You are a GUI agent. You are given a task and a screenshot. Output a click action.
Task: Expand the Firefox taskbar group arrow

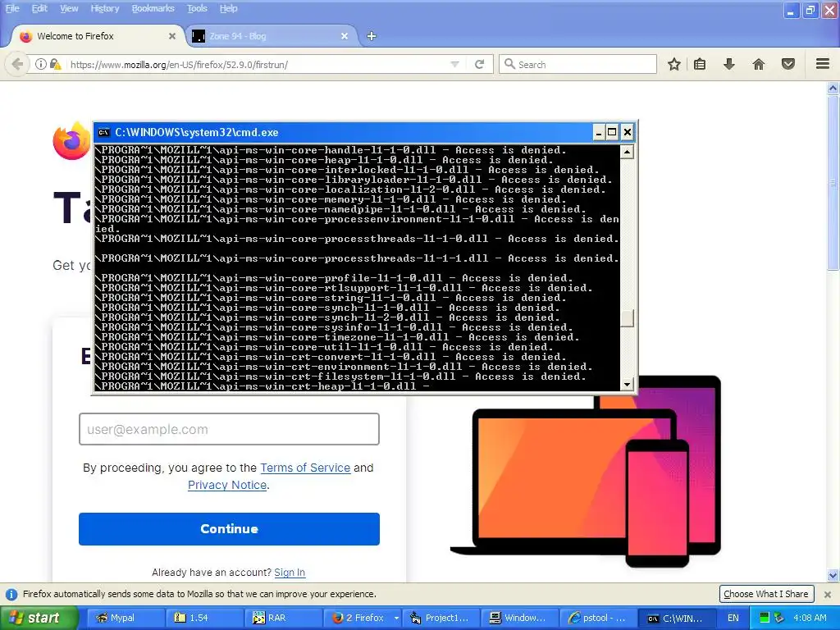click(x=396, y=618)
